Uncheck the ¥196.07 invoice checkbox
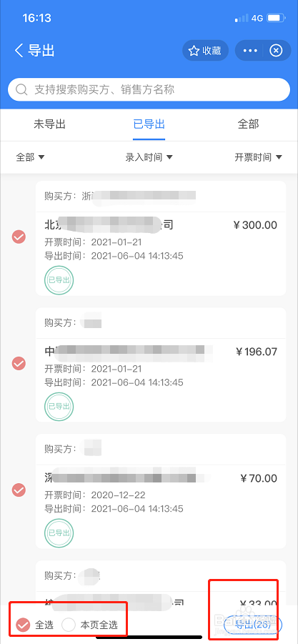Image resolution: width=298 pixels, height=644 pixels. (x=19, y=364)
